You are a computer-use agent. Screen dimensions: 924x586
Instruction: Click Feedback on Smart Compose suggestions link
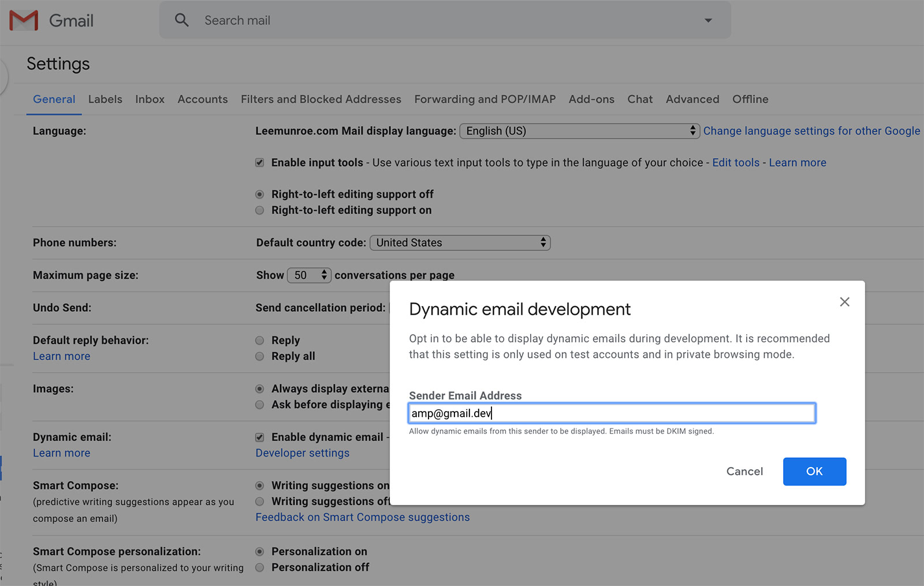363,517
